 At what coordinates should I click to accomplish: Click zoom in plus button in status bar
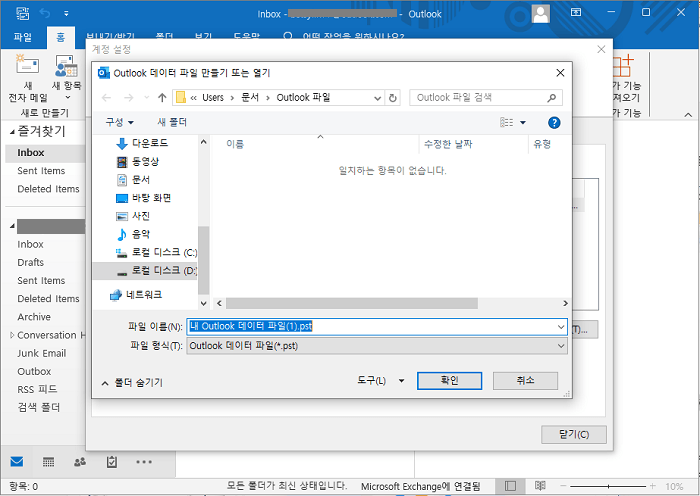(653, 486)
